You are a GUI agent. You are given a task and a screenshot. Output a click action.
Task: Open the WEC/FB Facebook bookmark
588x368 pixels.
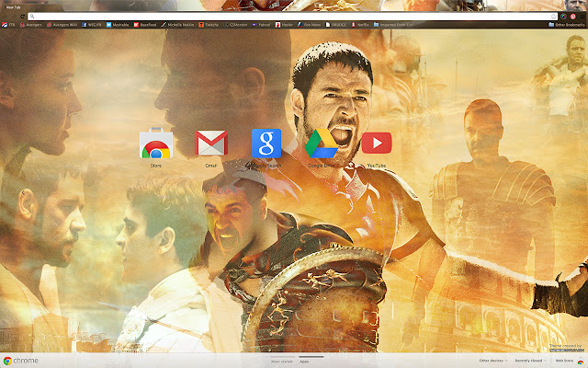(x=92, y=25)
